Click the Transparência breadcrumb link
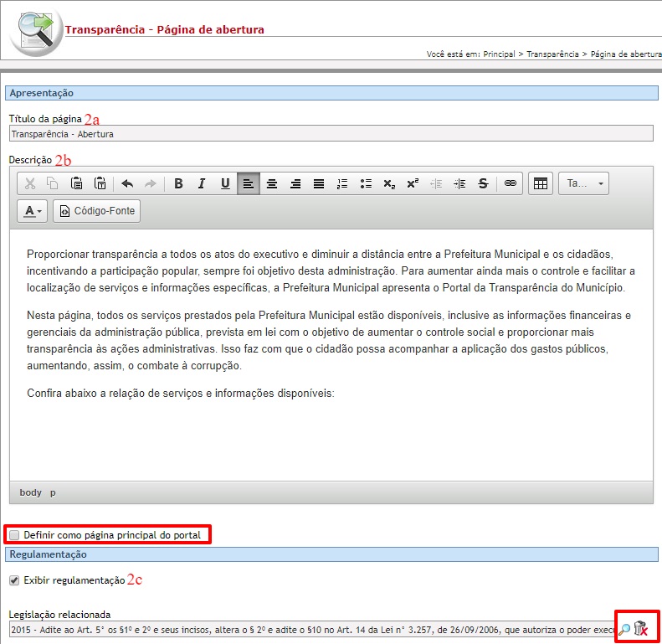 tap(552, 54)
